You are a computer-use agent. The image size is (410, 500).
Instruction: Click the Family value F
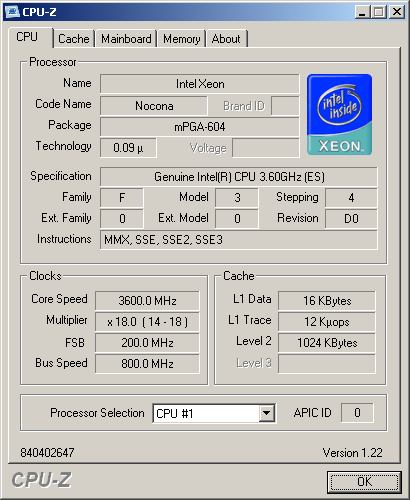(122, 198)
